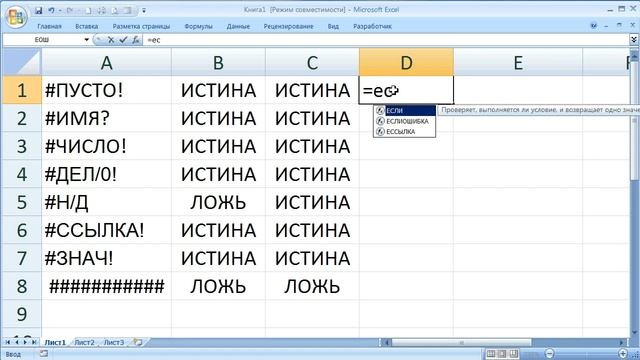Image resolution: width=640 pixels, height=360 pixels.
Task: Switch to Normal view layout button
Action: click(x=491, y=353)
